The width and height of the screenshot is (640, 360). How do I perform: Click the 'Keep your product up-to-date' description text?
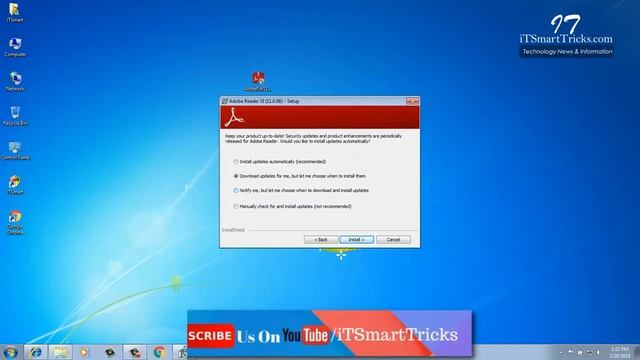pyautogui.click(x=313, y=138)
